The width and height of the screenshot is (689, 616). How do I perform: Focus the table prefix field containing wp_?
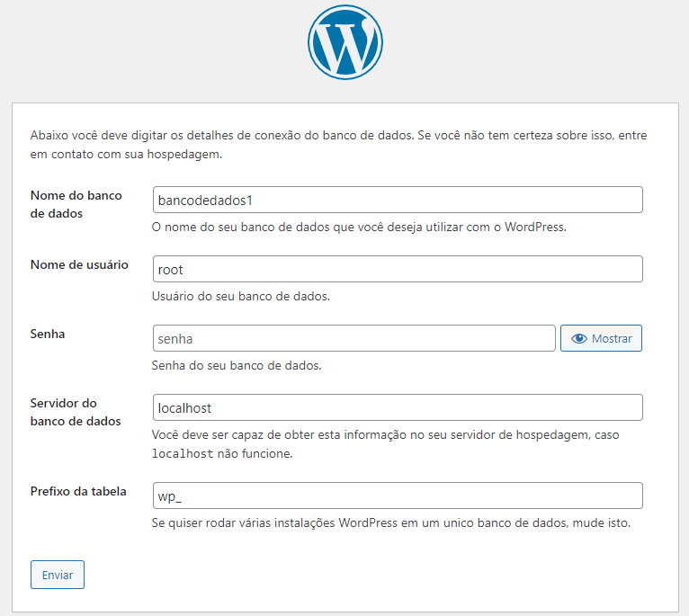click(x=398, y=495)
